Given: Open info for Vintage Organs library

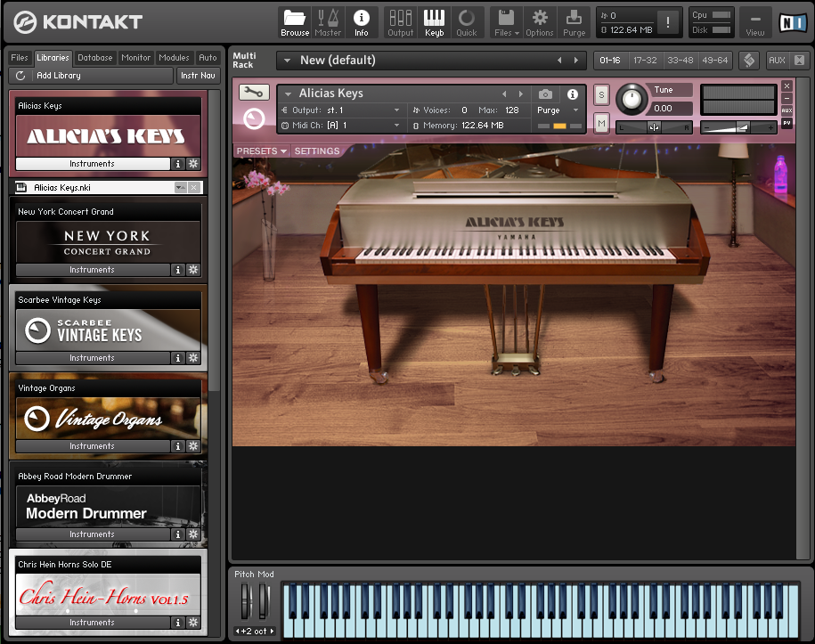Looking at the screenshot, I should 178,446.
